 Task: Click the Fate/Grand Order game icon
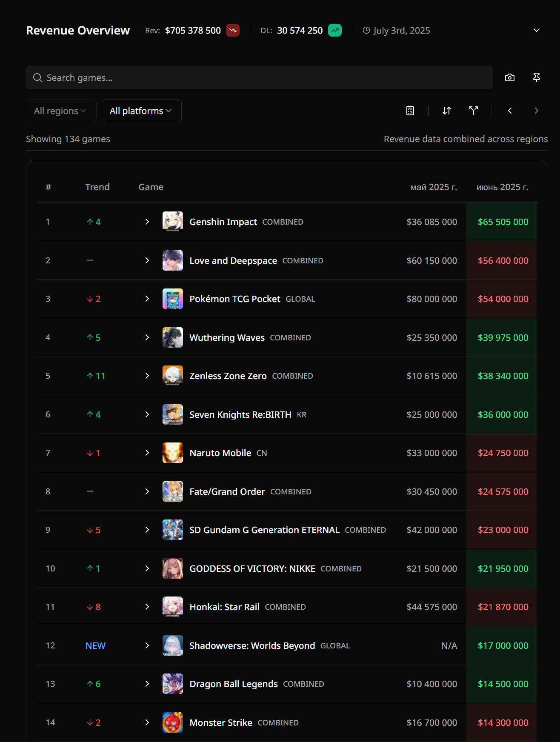click(173, 491)
